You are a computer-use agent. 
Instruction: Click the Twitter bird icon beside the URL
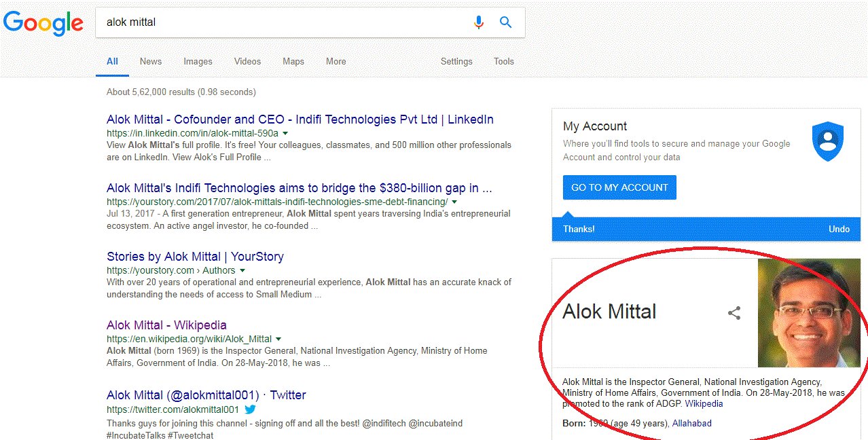(x=250, y=409)
